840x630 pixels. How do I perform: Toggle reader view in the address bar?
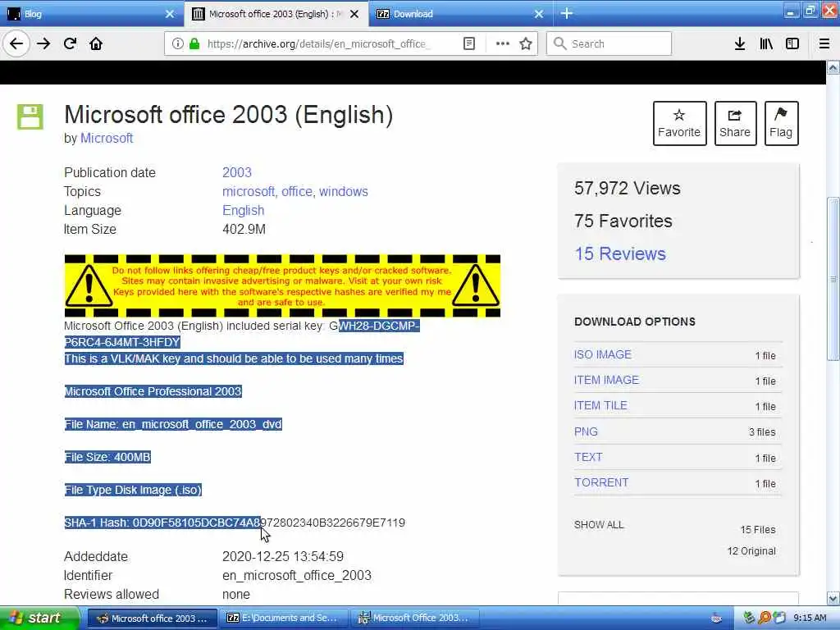[x=469, y=44]
